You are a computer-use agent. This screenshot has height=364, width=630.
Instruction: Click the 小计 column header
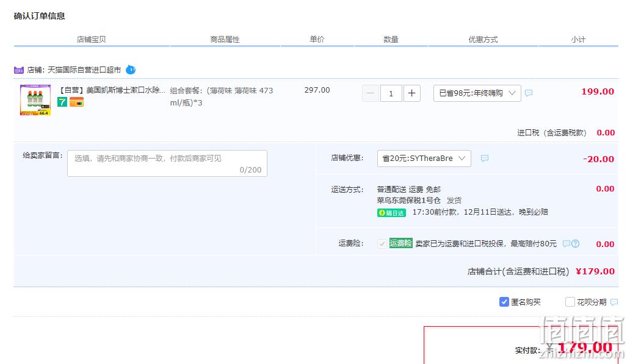click(578, 40)
